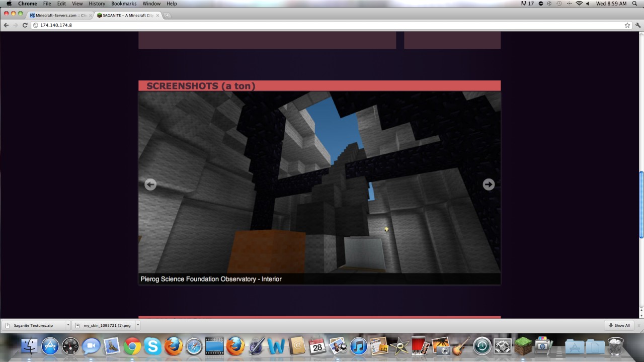The width and height of the screenshot is (644, 362).
Task: Open the Saganite Textures.zip download
Action: click(x=33, y=325)
